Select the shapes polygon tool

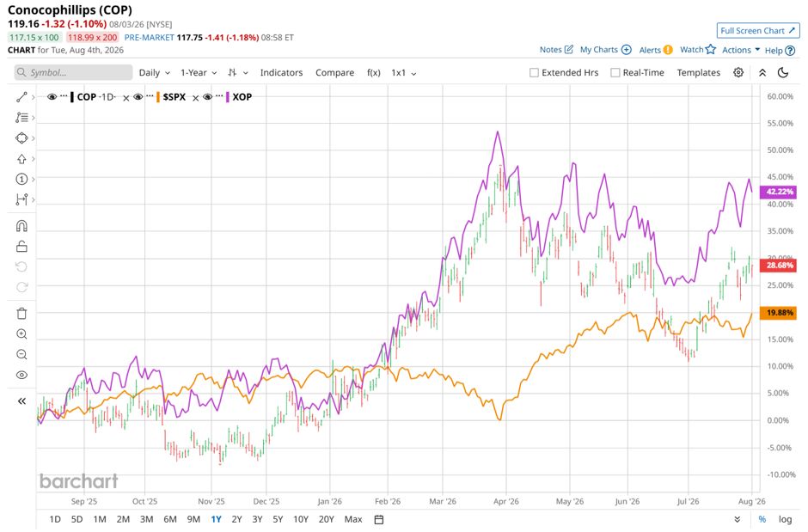point(21,138)
